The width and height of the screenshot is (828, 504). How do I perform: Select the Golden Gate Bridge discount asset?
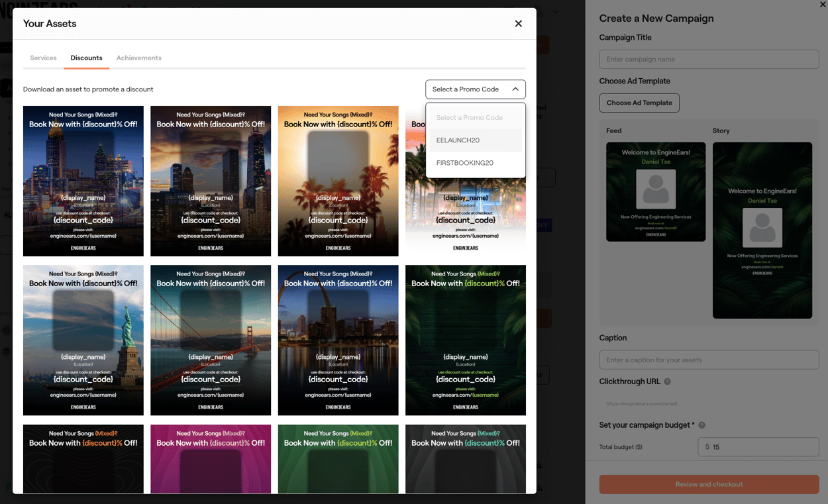211,340
